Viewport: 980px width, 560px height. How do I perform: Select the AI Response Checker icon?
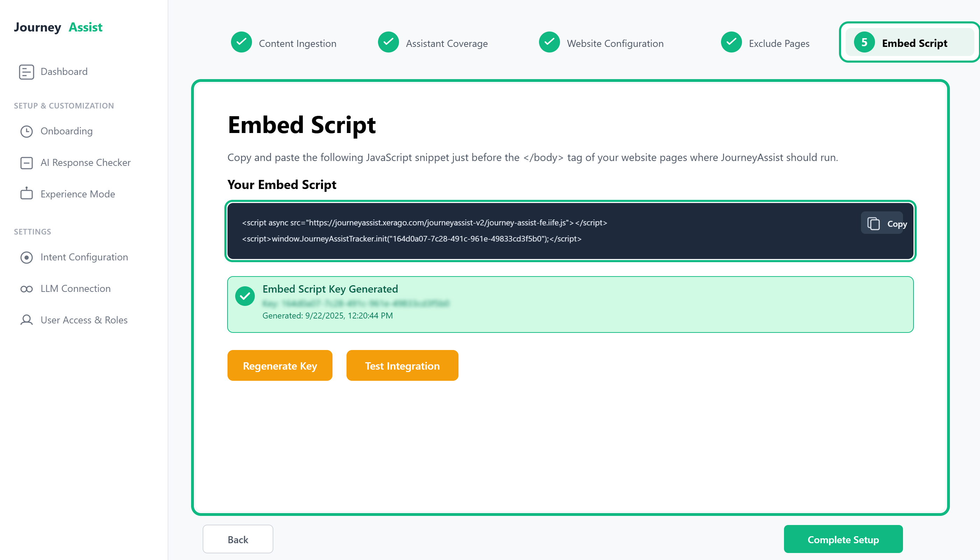27,163
